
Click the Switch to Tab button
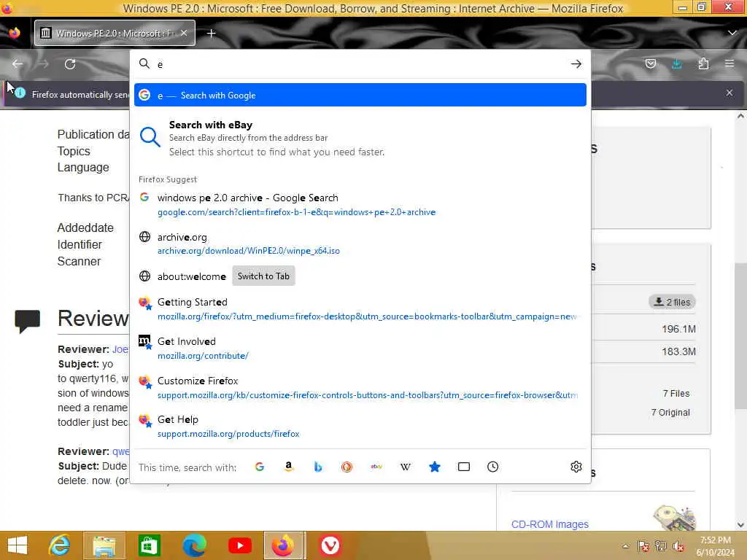[263, 276]
